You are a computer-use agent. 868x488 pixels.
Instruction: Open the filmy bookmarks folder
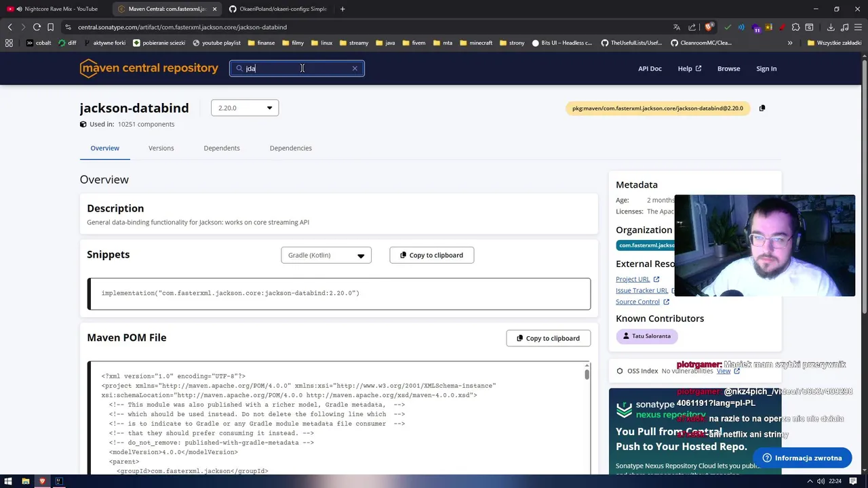point(293,43)
